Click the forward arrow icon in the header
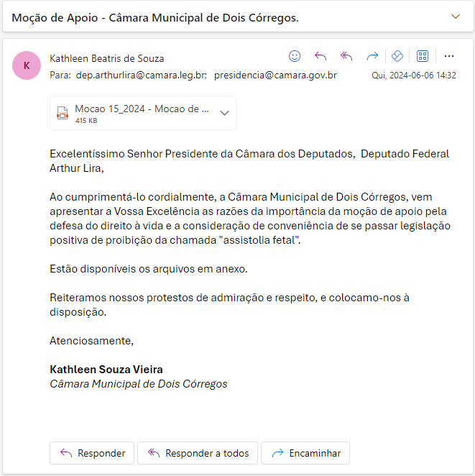The width and height of the screenshot is (475, 476). pos(372,56)
